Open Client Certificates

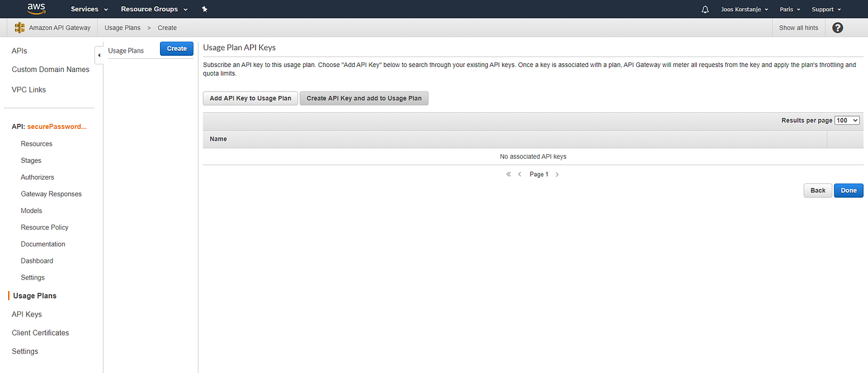tap(40, 333)
